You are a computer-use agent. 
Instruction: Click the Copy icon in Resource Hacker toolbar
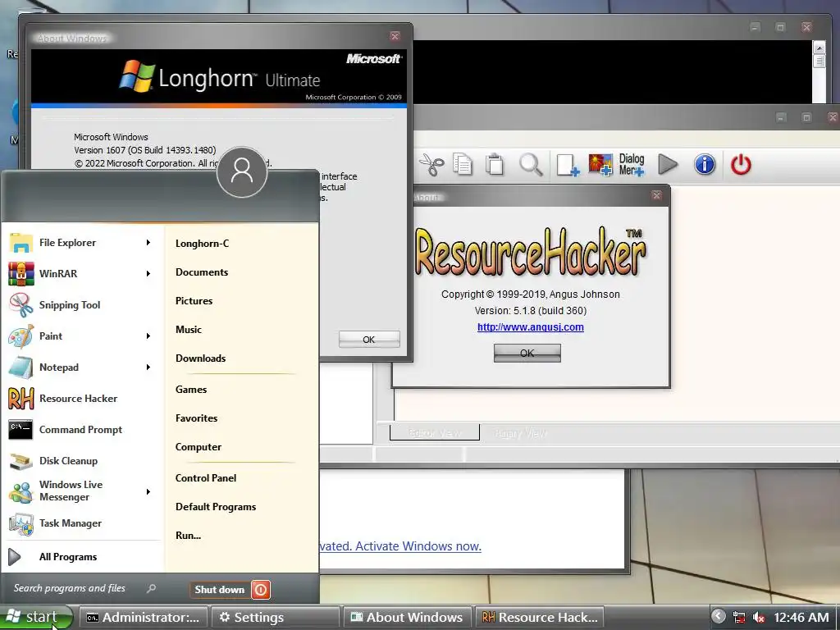pos(463,164)
